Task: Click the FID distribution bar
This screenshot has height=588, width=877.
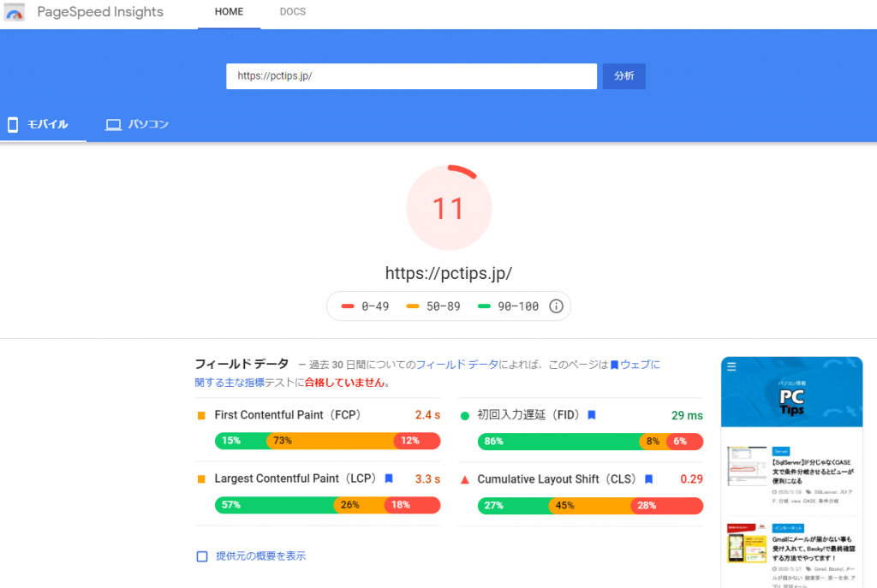Action: (x=590, y=441)
